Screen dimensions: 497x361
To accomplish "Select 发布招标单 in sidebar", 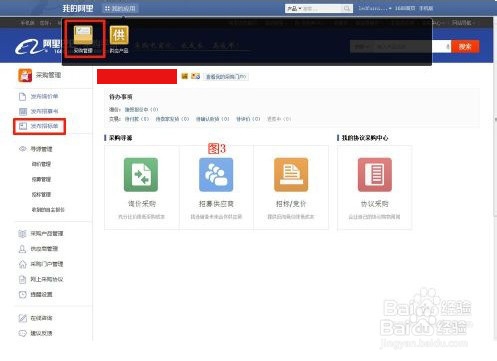I will (44, 126).
